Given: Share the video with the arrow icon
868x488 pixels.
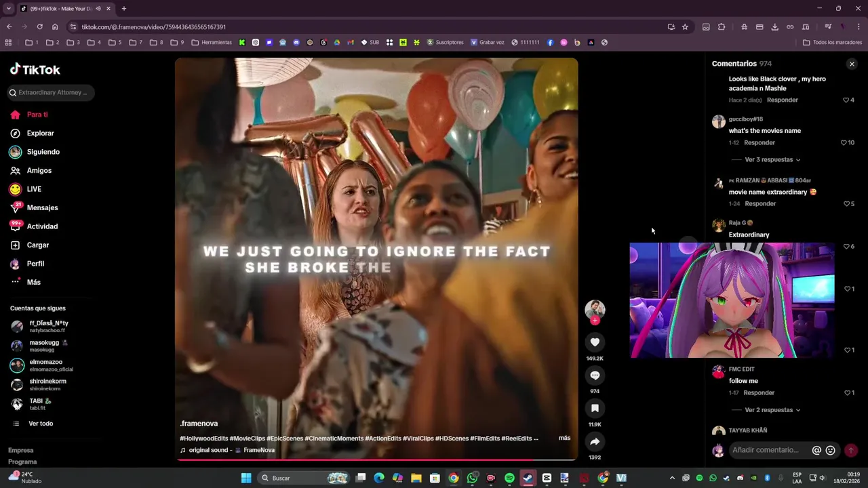Looking at the screenshot, I should coord(595,442).
